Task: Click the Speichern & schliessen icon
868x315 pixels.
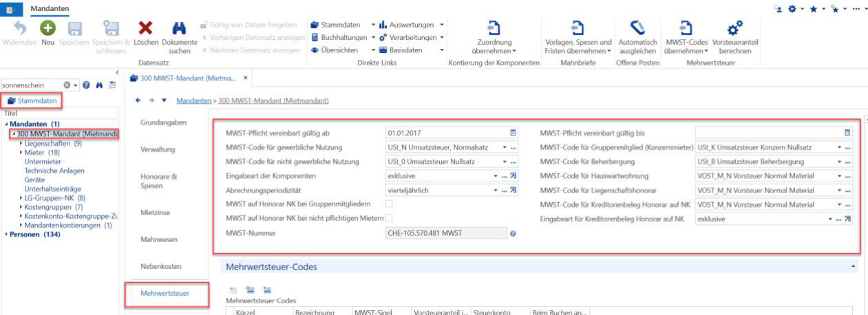Action: [111, 28]
